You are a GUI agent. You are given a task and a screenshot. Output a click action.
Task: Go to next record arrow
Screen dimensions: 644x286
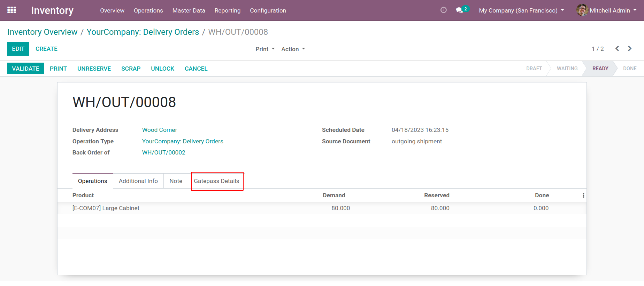tap(630, 49)
